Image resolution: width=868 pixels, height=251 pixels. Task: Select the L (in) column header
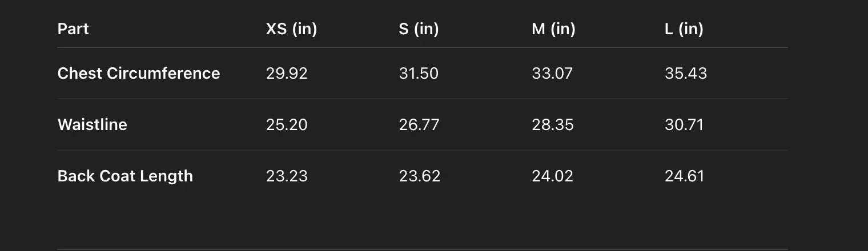click(684, 29)
